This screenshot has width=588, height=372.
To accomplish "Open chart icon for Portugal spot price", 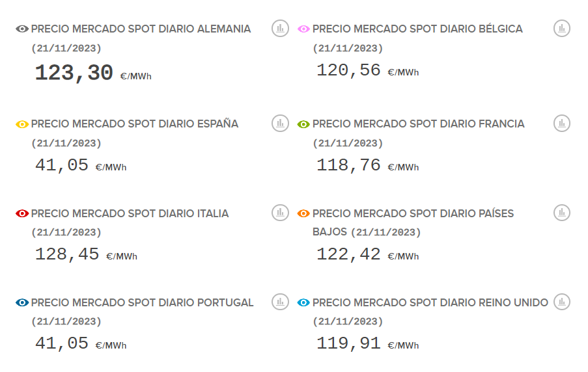I will pyautogui.click(x=280, y=301).
